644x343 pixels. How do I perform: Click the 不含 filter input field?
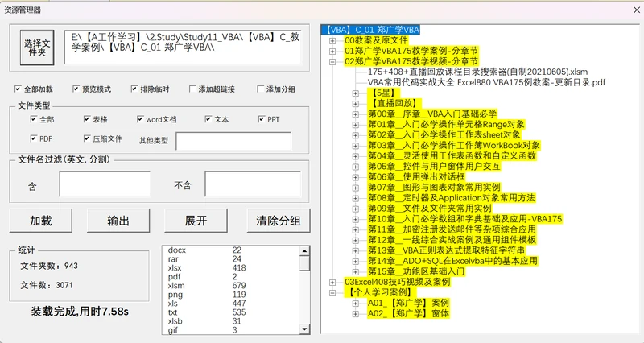pos(253,184)
